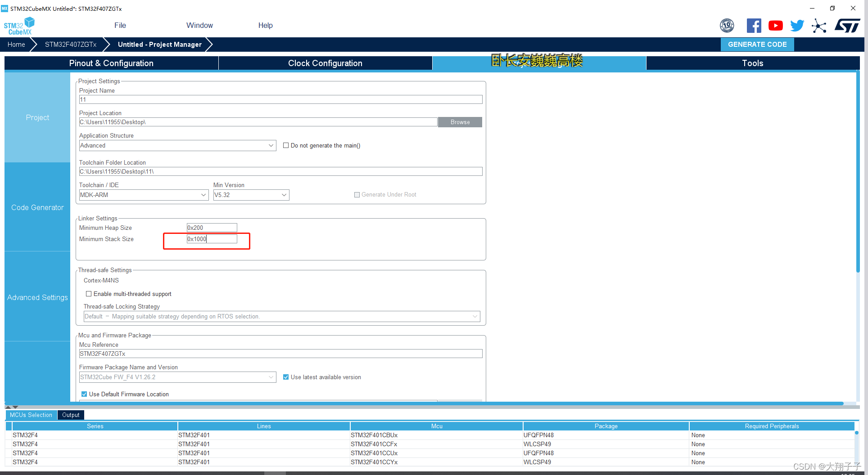This screenshot has width=868, height=475.
Task: Select the STM32F401CCFx row
Action: click(430, 444)
